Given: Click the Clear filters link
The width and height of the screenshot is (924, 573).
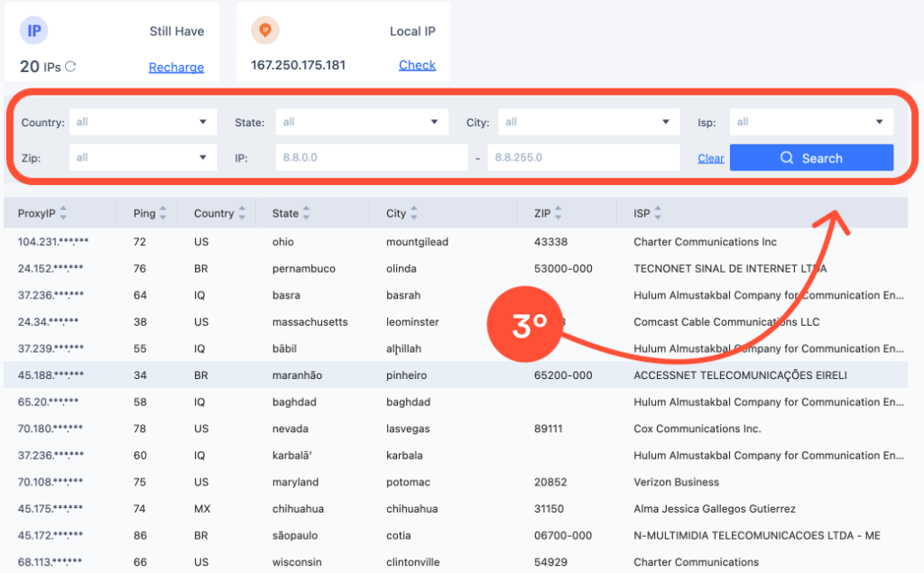Looking at the screenshot, I should tap(710, 158).
